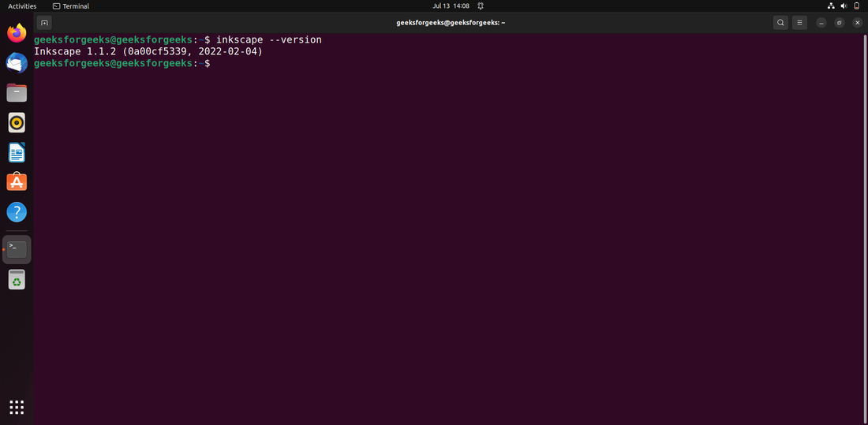Click the notifications bell icon in top bar
This screenshot has width=868, height=425.
[x=481, y=6]
